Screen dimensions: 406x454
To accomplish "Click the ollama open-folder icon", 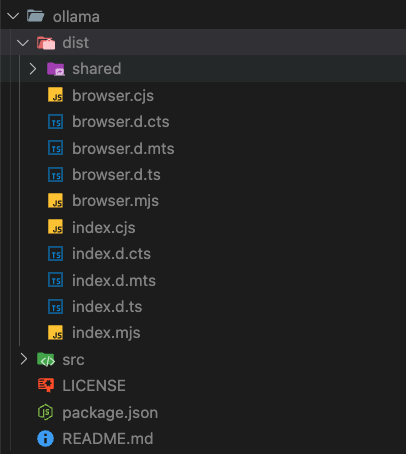I will click(x=36, y=16).
